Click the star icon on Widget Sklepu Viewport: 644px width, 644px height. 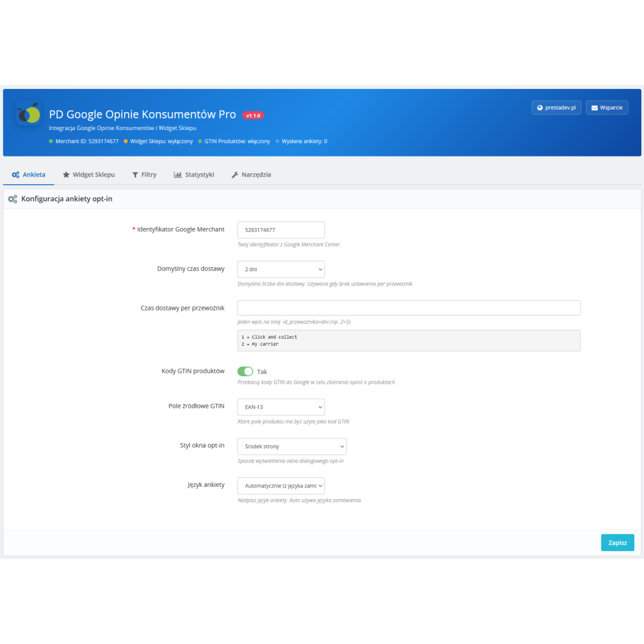point(66,175)
